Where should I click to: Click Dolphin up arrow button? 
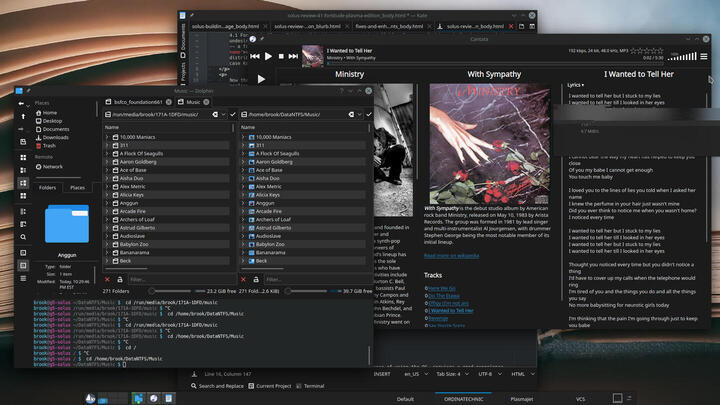click(x=23, y=117)
